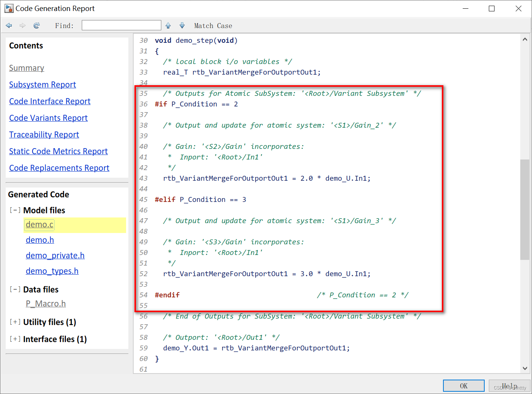Image resolution: width=532 pixels, height=394 pixels.
Task: Click the '<S1>/Gain_3' comment on line 47
Action: click(x=280, y=221)
